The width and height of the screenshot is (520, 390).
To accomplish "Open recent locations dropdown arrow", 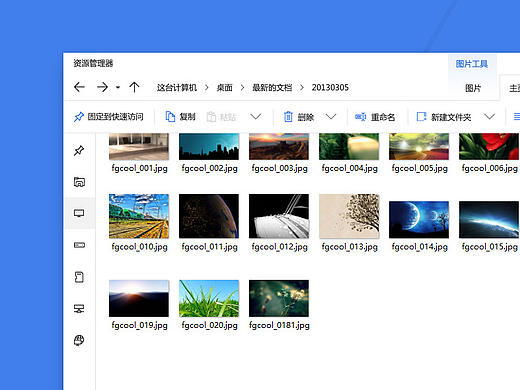I will point(118,88).
